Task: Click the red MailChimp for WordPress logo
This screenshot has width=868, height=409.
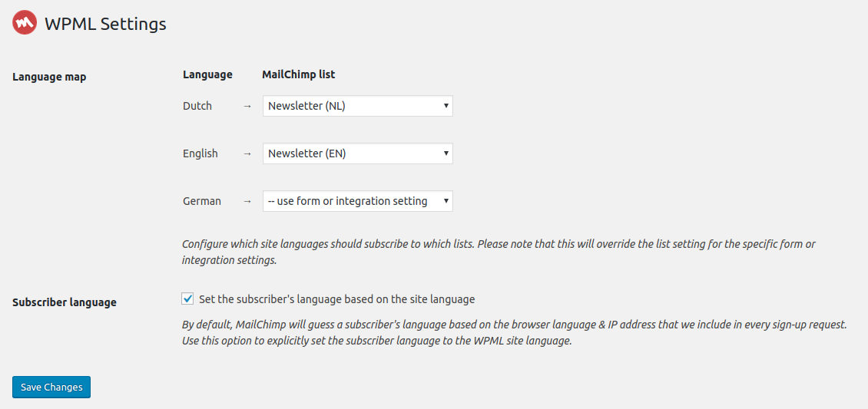Action: point(25,23)
